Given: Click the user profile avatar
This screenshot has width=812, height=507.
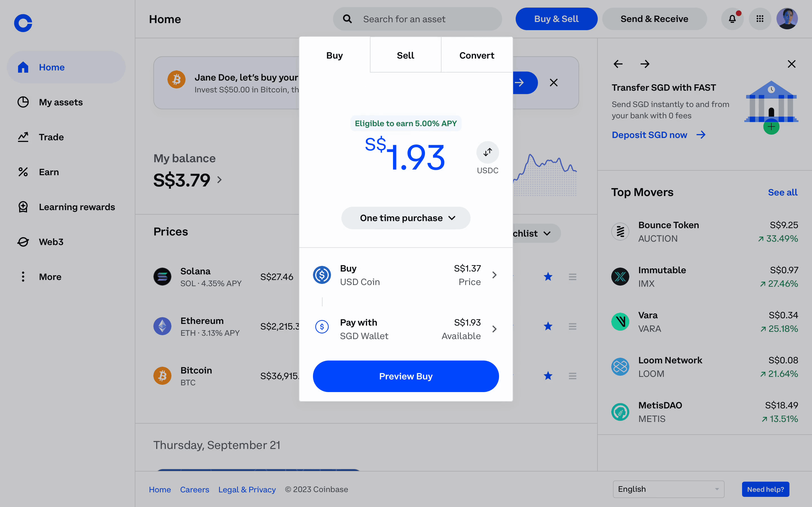Looking at the screenshot, I should [787, 19].
